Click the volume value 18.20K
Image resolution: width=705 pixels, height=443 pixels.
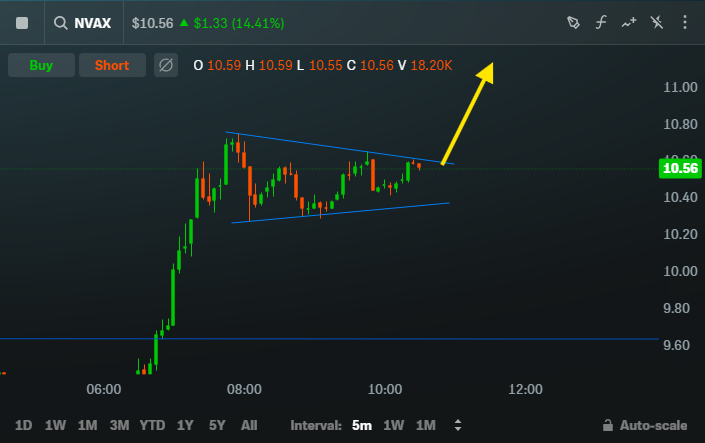click(x=431, y=66)
